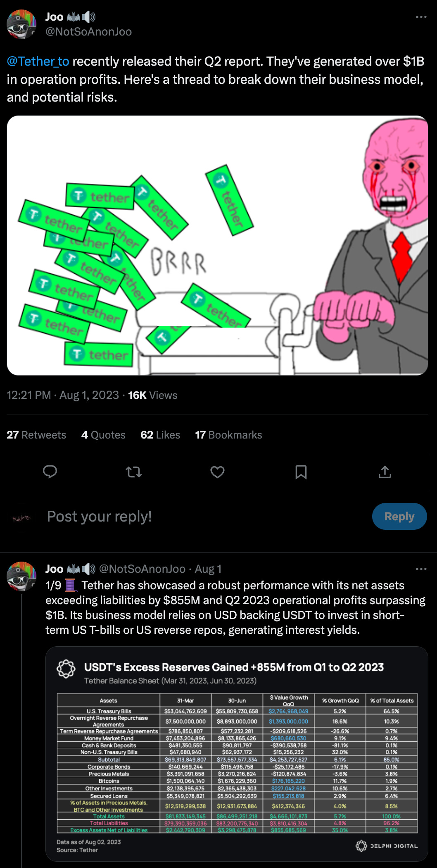This screenshot has height=868, width=437.
Task: Open Joo's avatar on thread reply
Action: [21, 576]
